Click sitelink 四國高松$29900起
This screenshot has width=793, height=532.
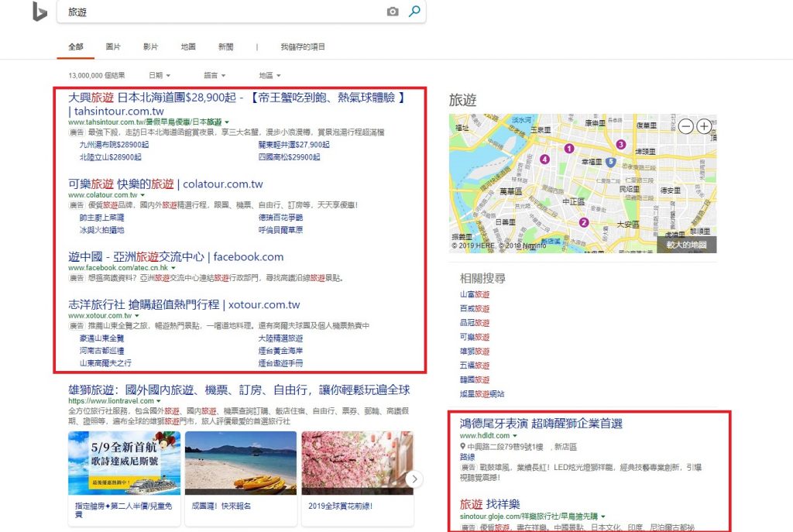[289, 157]
